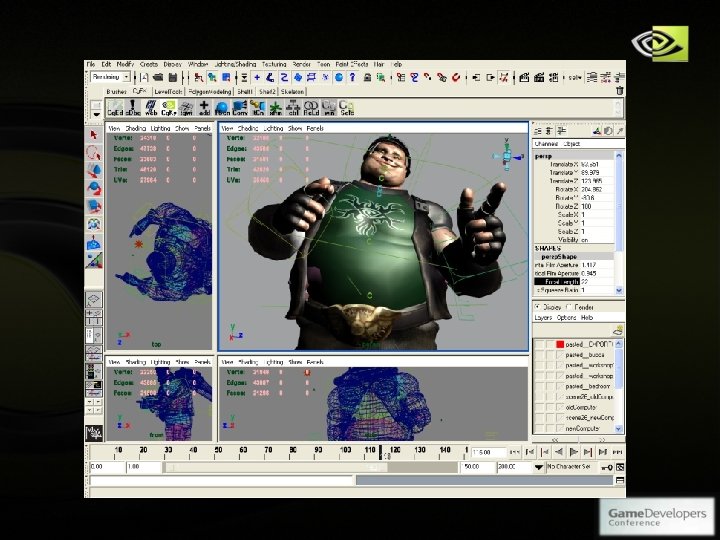This screenshot has width=720, height=540.
Task: Click the Maya logo quick layout icon
Action: [94, 433]
